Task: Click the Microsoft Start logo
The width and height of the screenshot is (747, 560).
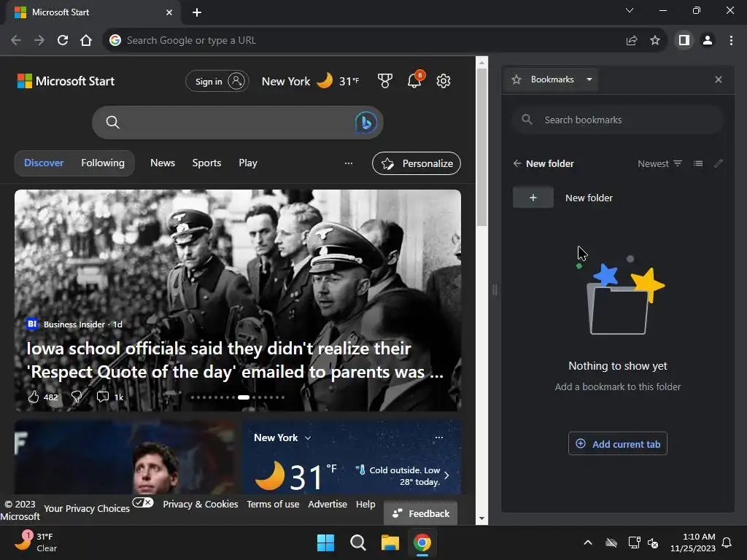Action: point(66,81)
